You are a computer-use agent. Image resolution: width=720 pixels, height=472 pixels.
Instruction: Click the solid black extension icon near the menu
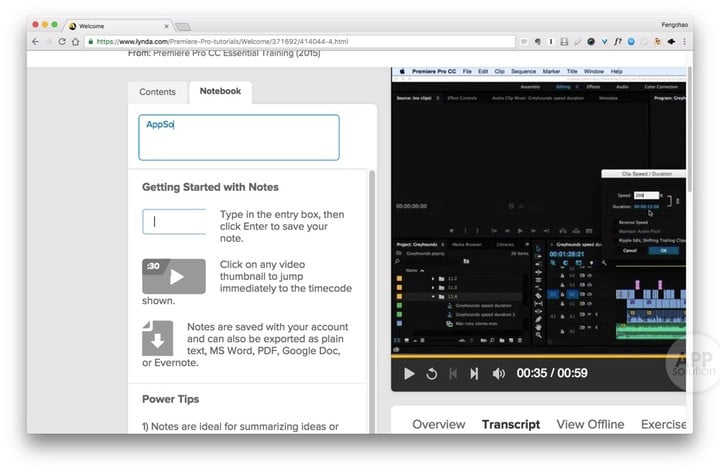(x=671, y=41)
